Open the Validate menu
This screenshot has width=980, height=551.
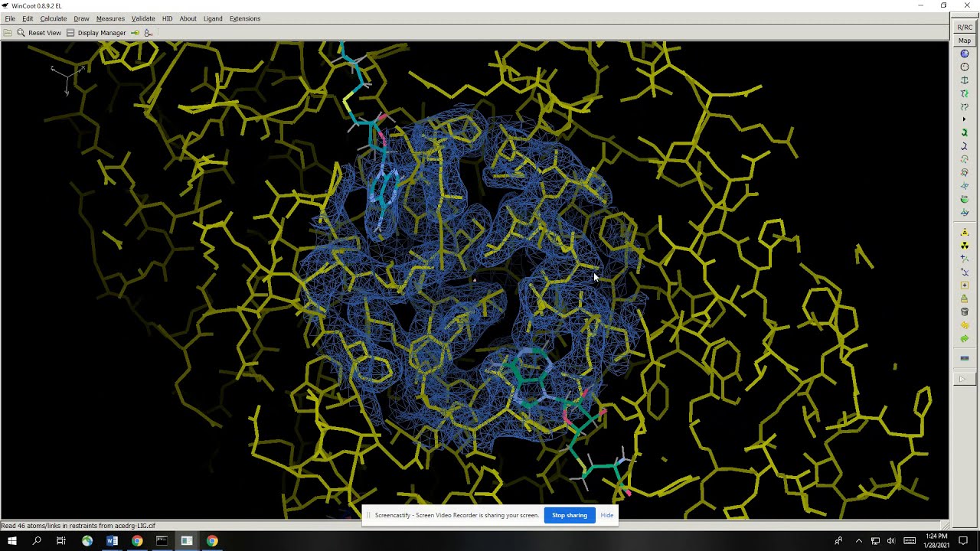[x=143, y=18]
